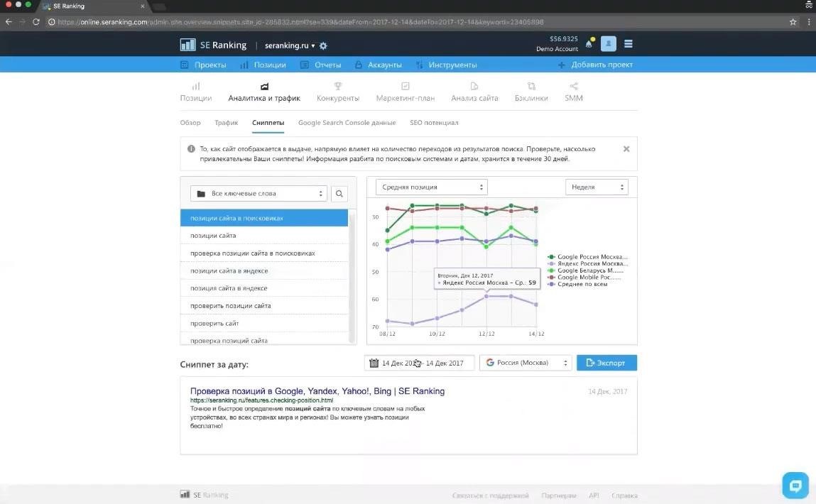Select keyword позиции сайта в поисковиках
Viewport: 816px width, 504px height.
264,218
